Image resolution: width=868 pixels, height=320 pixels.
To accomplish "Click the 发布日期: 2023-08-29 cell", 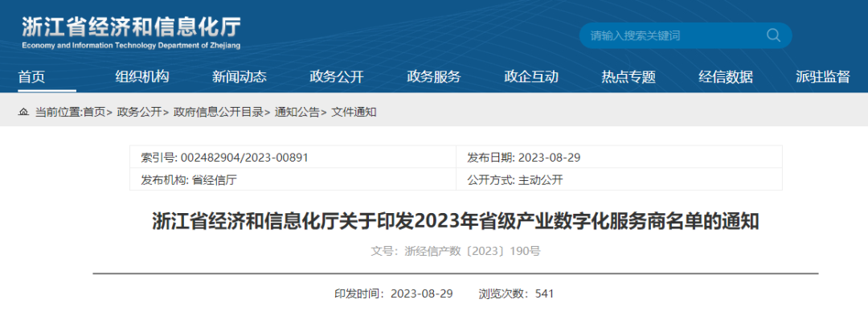I will tap(619, 158).
